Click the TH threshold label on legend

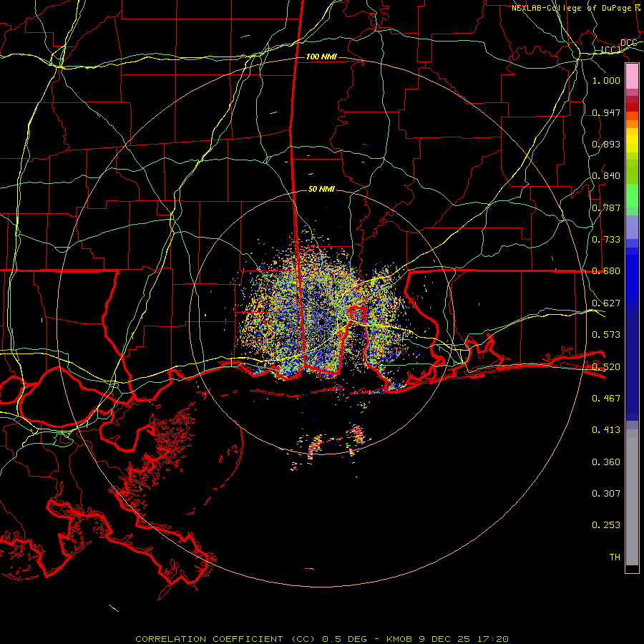[x=615, y=557]
